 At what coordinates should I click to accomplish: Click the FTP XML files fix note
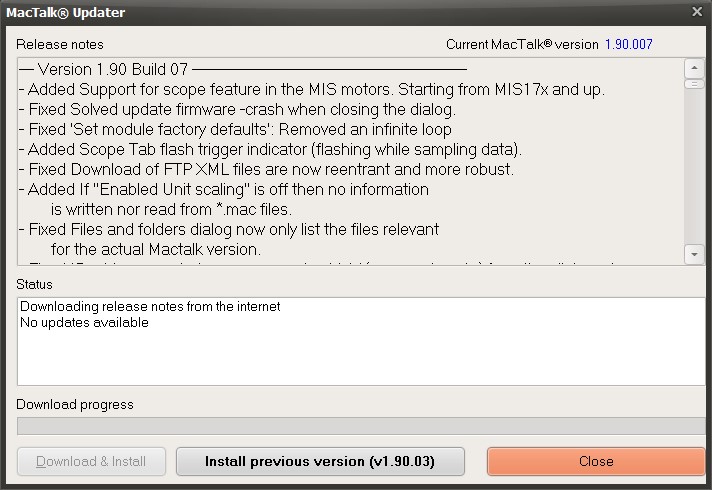point(267,169)
